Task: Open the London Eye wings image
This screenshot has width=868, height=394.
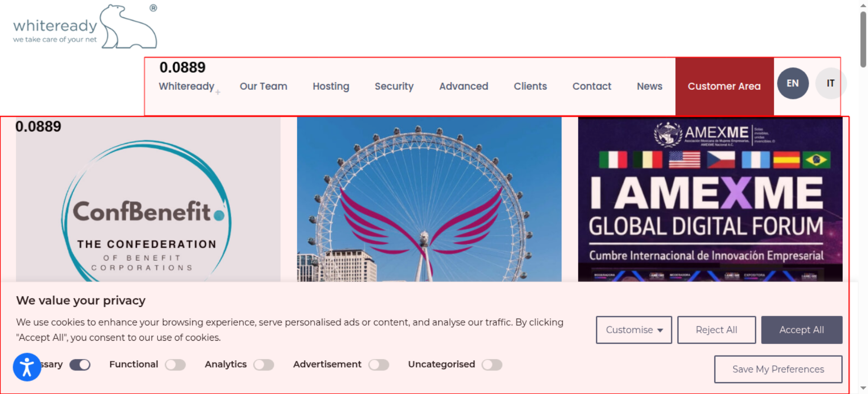Action: (429, 199)
